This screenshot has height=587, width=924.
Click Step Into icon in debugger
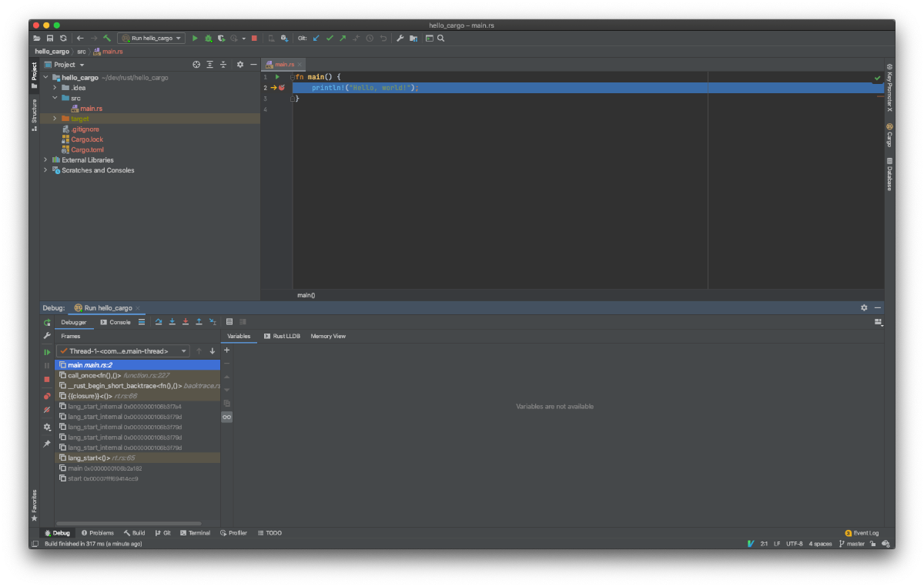tap(172, 322)
